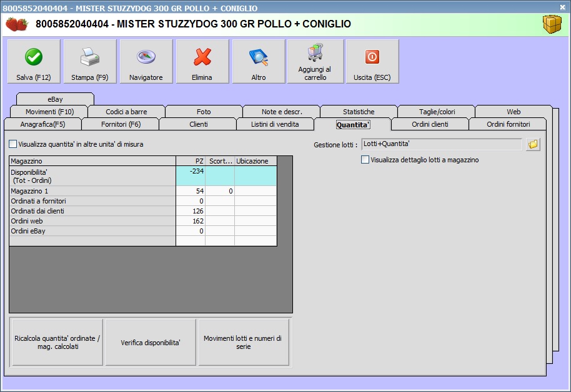Open the Note e descr. tab
Viewport: 571px width, 392px height.
282,111
